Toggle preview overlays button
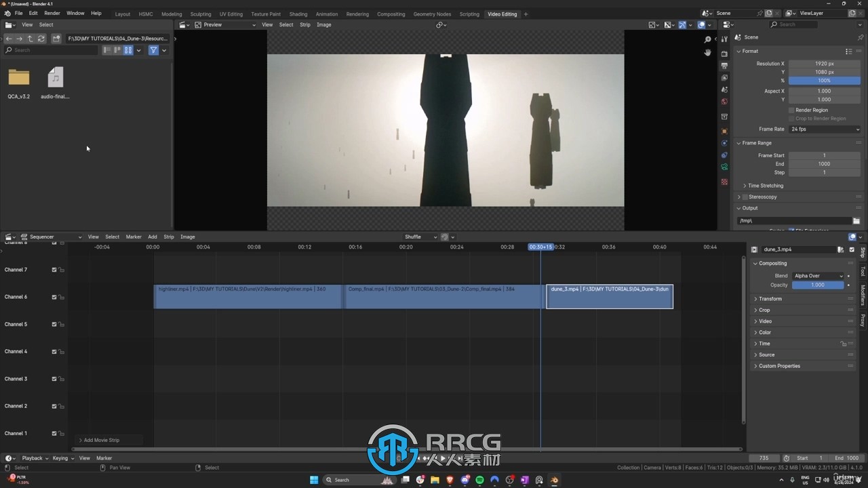 click(x=702, y=24)
